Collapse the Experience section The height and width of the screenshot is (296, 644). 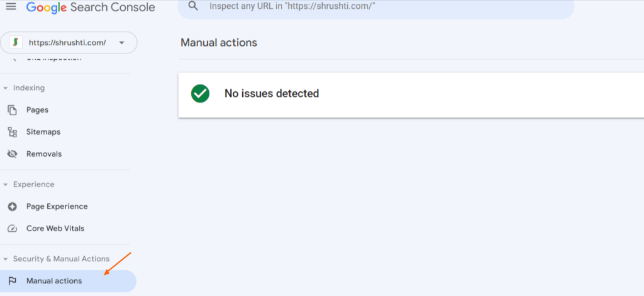tap(6, 185)
